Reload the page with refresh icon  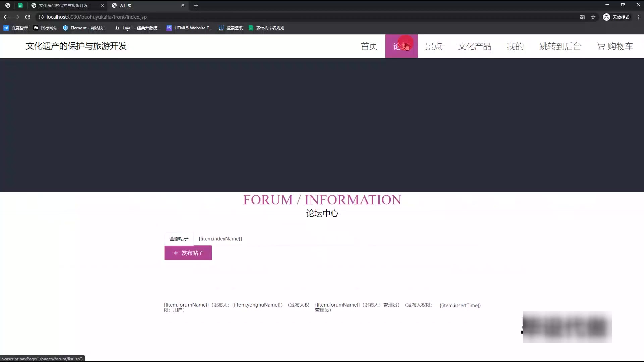(28, 17)
